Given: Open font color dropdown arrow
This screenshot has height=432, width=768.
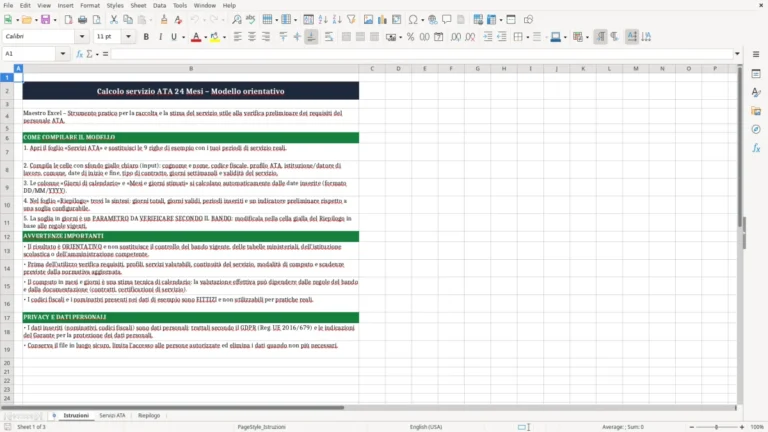Looking at the screenshot, I should coord(205,37).
